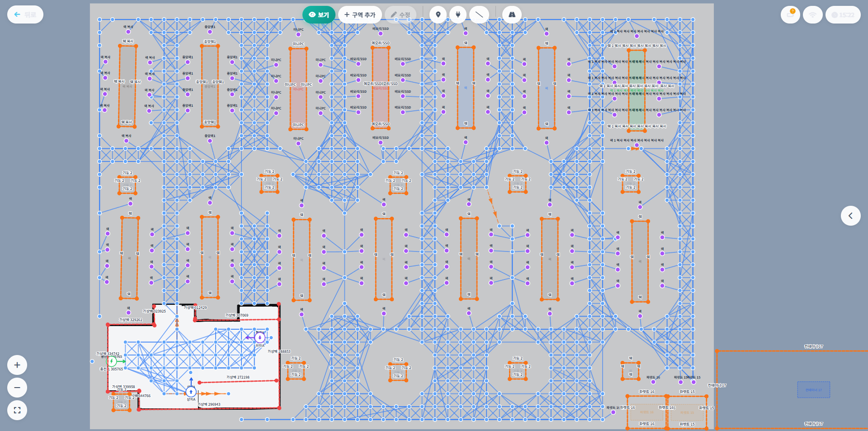
Task: Select the 상차A loading point marker
Action: 191,392
